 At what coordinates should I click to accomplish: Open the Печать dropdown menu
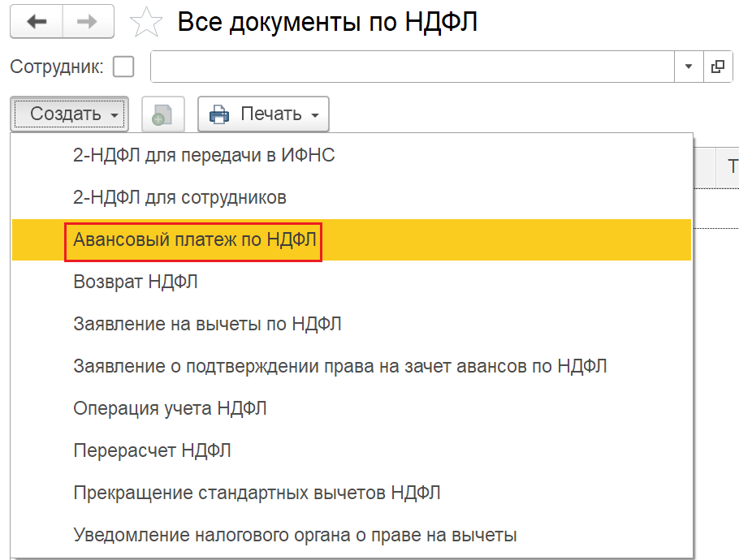263,114
